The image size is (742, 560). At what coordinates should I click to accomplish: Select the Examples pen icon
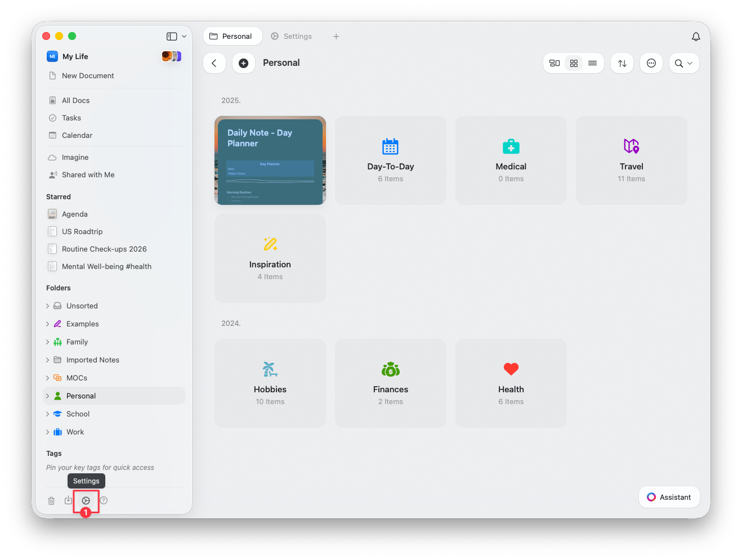pos(57,324)
